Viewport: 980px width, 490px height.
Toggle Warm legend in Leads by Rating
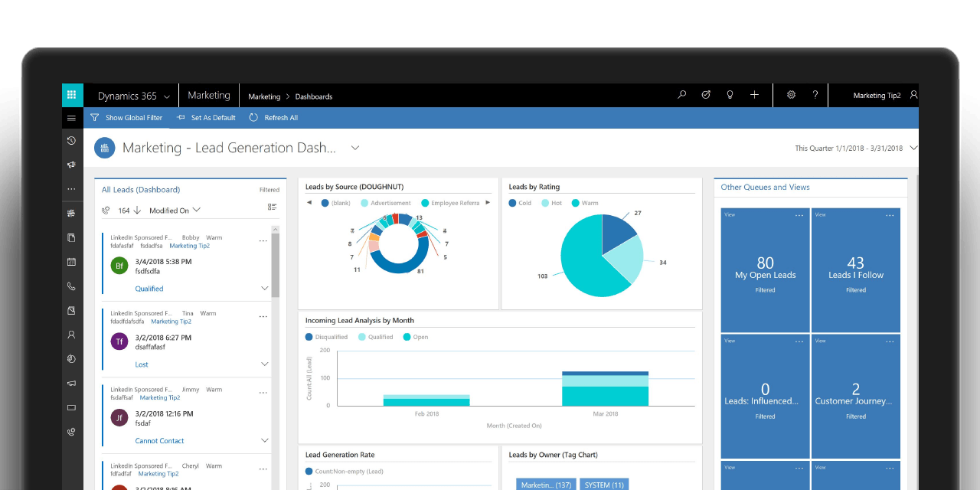coord(585,203)
